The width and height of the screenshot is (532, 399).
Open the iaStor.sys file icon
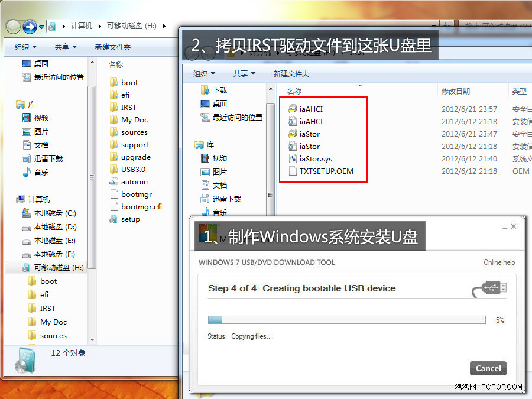coord(293,158)
